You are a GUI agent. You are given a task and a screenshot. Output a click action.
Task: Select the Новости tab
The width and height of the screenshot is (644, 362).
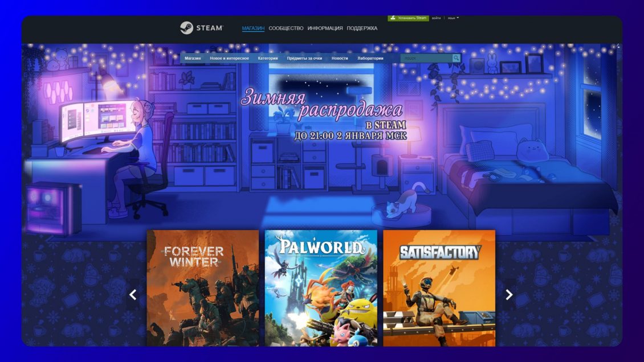point(340,58)
